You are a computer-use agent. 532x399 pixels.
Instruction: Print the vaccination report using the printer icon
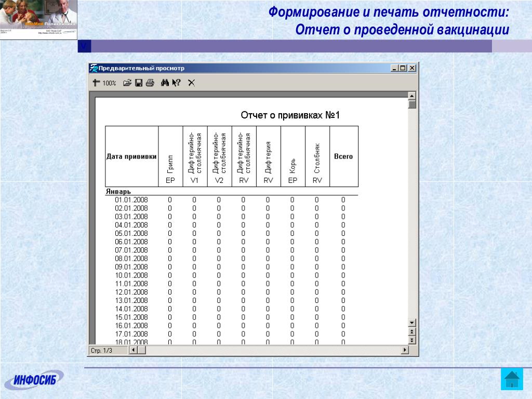[x=150, y=83]
